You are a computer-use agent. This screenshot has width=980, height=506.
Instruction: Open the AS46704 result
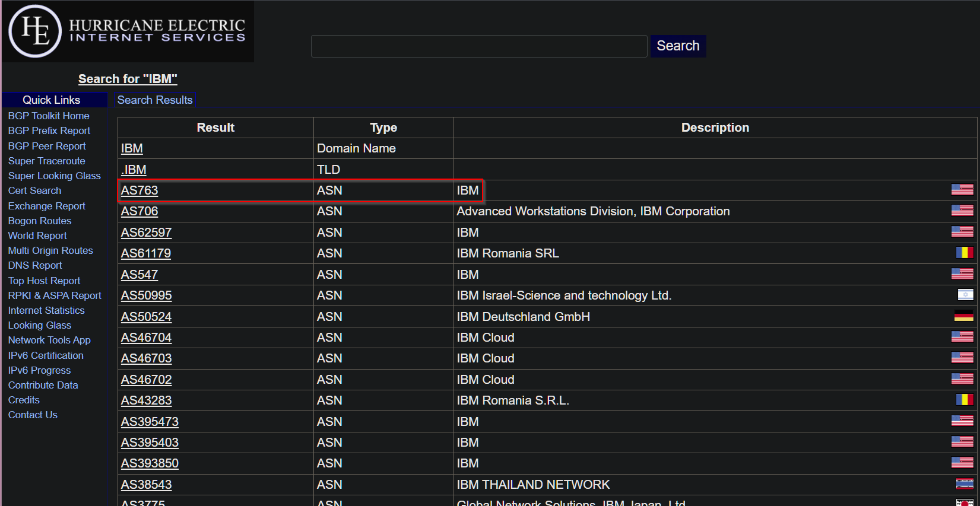(146, 338)
